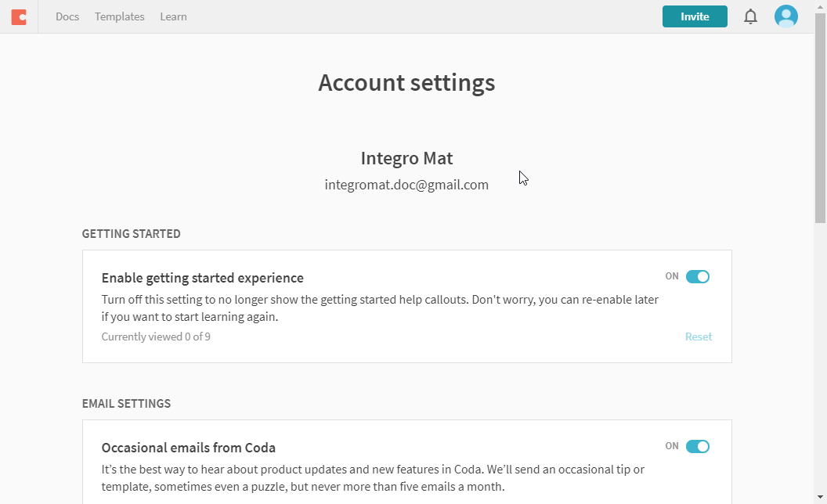Click the EMAIL SETTINGS section label
The image size is (827, 504).
pos(127,403)
